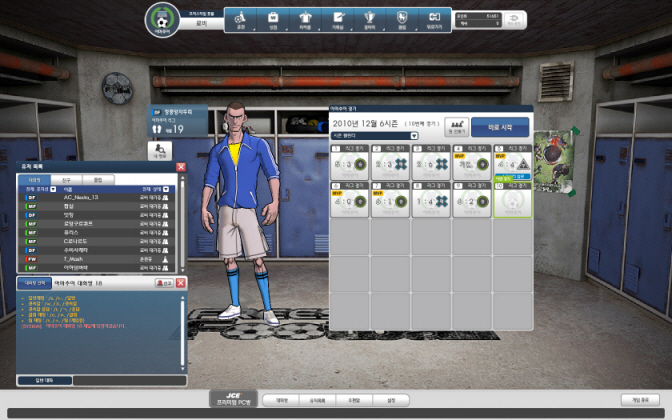Click the shirt uniform icon in top menu
The width and height of the screenshot is (672, 420).
point(305,17)
